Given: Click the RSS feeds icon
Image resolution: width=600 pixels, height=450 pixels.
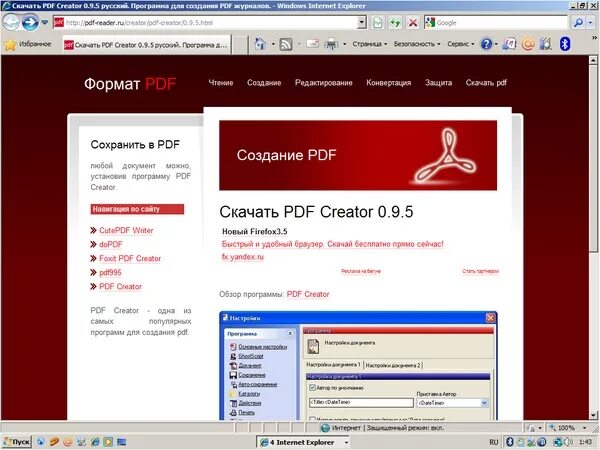Looking at the screenshot, I should point(286,44).
